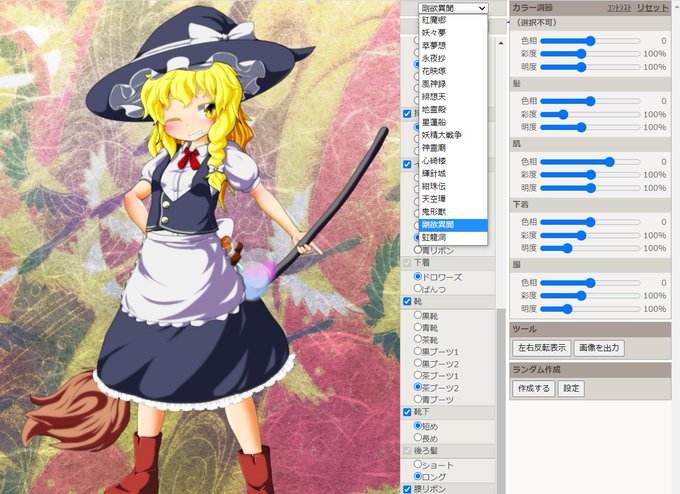Choose 輝針城 in the dropdown
680x494 pixels.
(x=453, y=173)
